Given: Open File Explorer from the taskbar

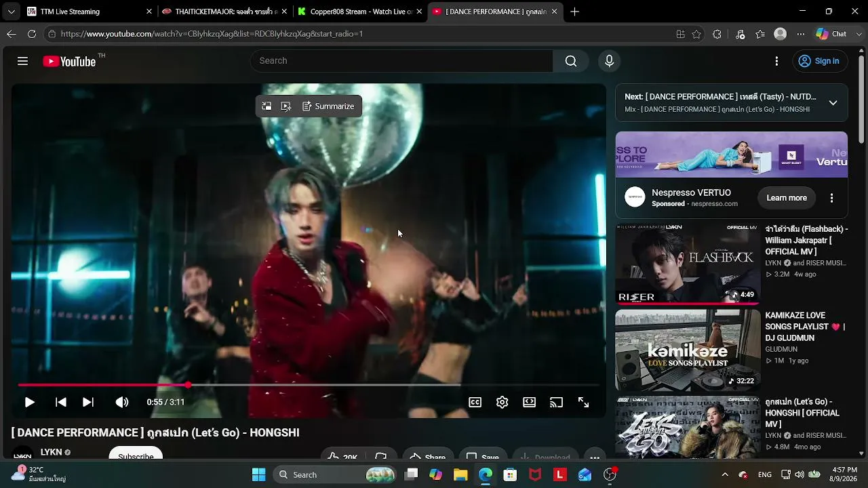Looking at the screenshot, I should coord(460,475).
